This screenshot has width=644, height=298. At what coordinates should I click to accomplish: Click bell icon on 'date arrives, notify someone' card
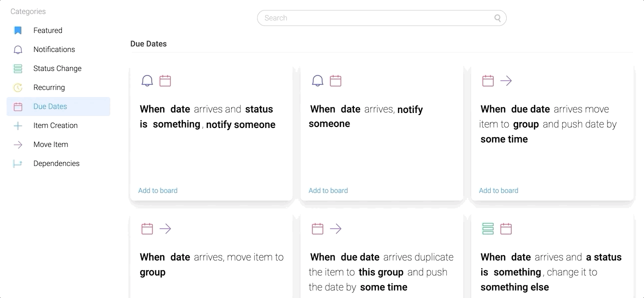[x=318, y=80]
